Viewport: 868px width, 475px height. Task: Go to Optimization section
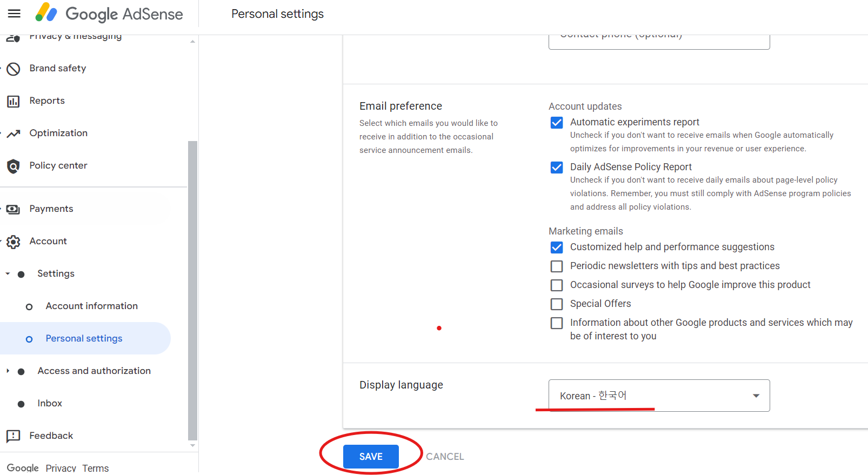(58, 133)
